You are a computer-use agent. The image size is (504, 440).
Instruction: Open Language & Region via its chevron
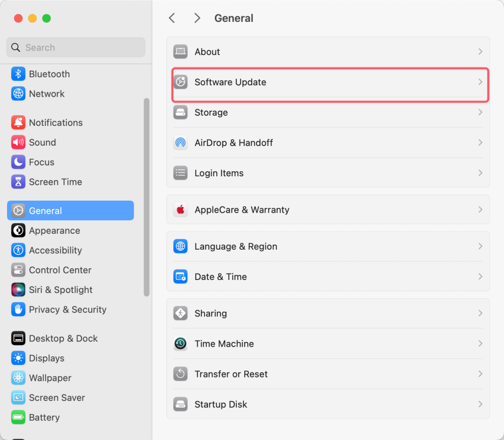point(480,246)
